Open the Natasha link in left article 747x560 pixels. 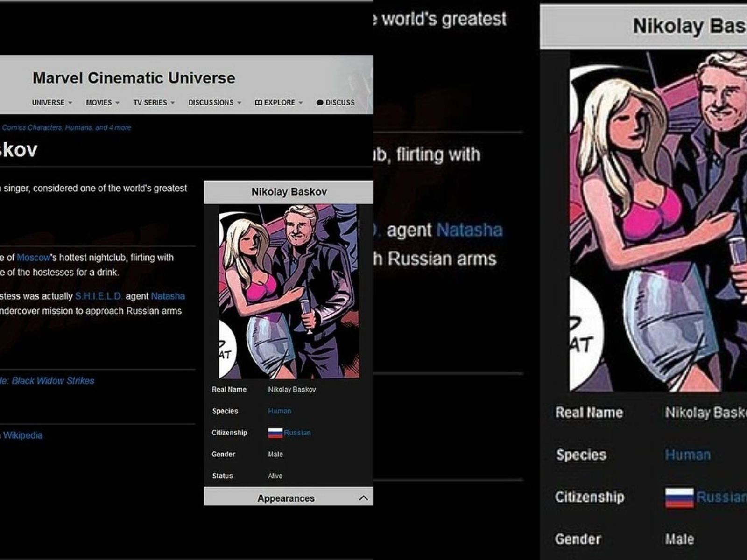pos(168,296)
